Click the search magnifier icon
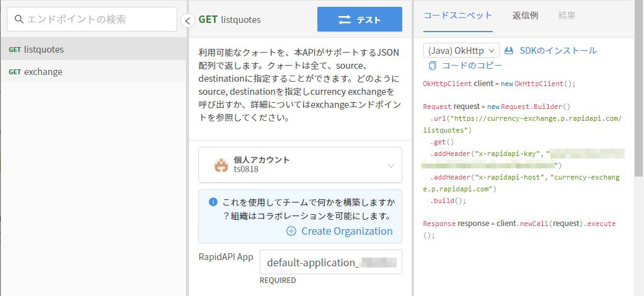Viewport: 644px width, 296px height. [x=19, y=19]
